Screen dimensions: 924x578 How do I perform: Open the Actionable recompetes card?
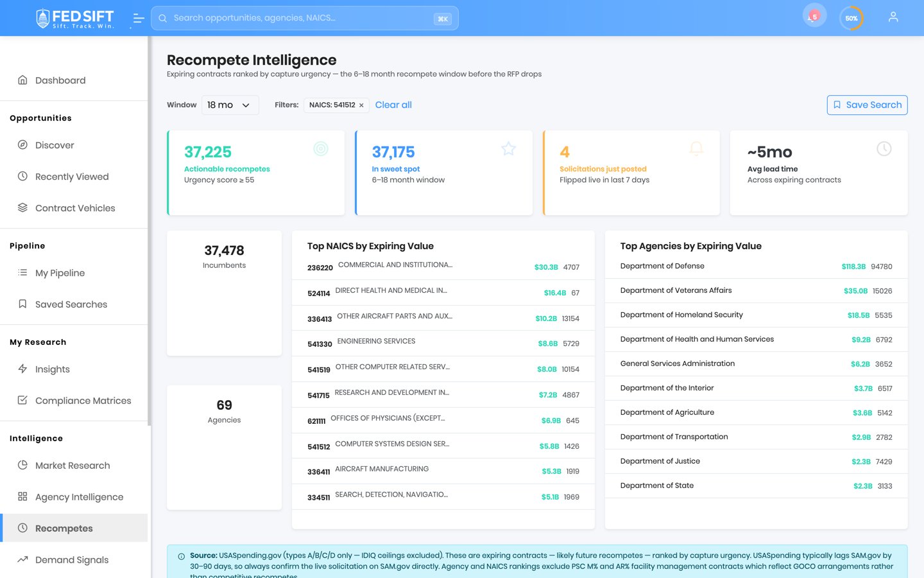click(256, 173)
